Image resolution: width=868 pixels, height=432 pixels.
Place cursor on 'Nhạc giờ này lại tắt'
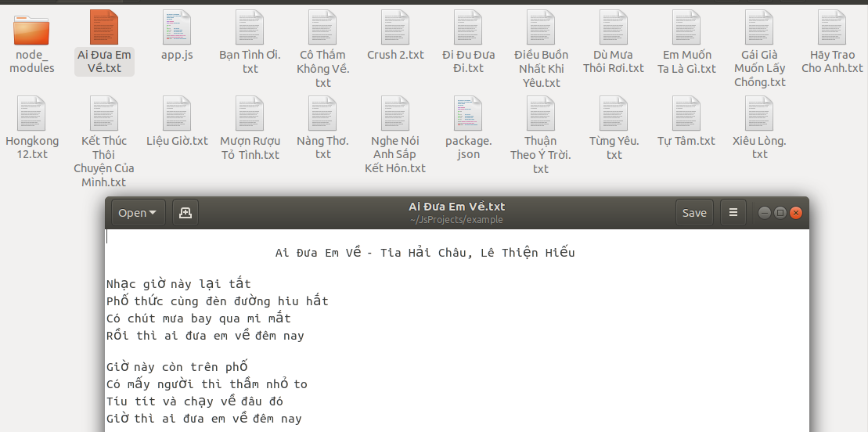178,284
